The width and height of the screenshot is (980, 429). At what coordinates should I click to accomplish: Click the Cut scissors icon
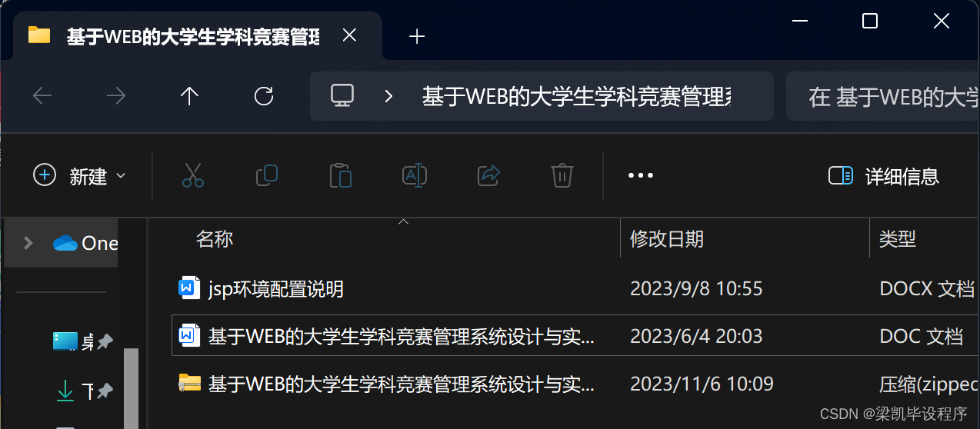tap(193, 175)
